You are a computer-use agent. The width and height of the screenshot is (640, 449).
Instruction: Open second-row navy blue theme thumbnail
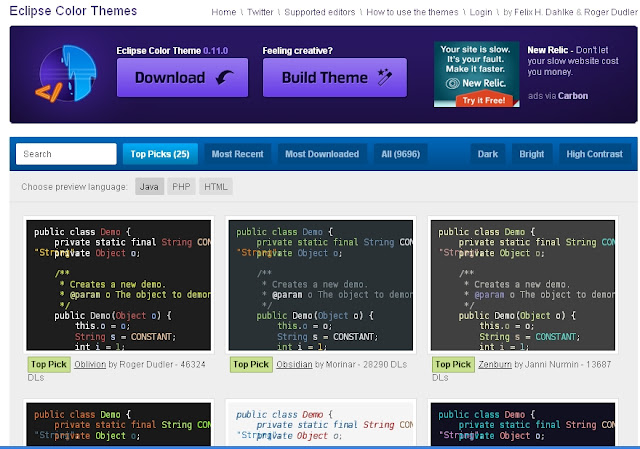(x=523, y=424)
